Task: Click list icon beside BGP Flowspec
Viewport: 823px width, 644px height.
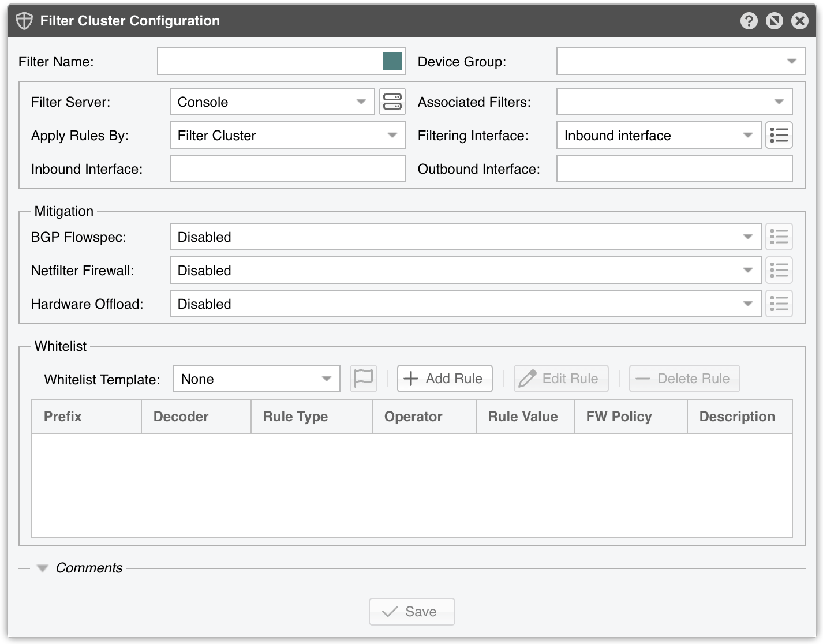Action: 779,237
